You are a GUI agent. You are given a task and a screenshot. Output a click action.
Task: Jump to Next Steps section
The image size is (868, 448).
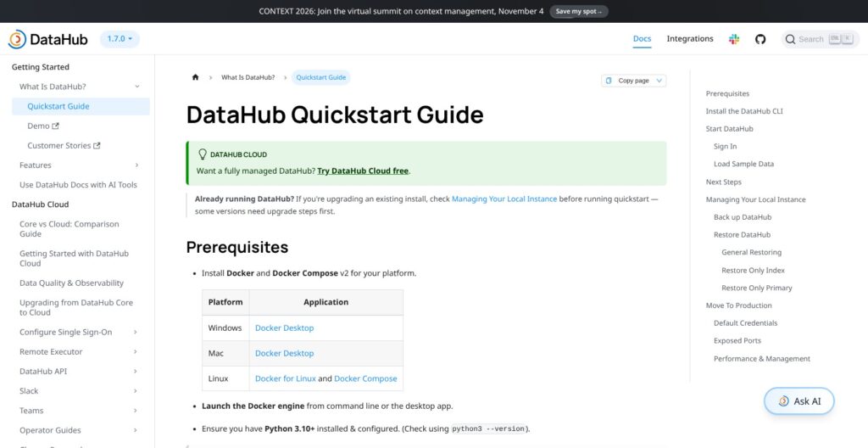pos(724,182)
